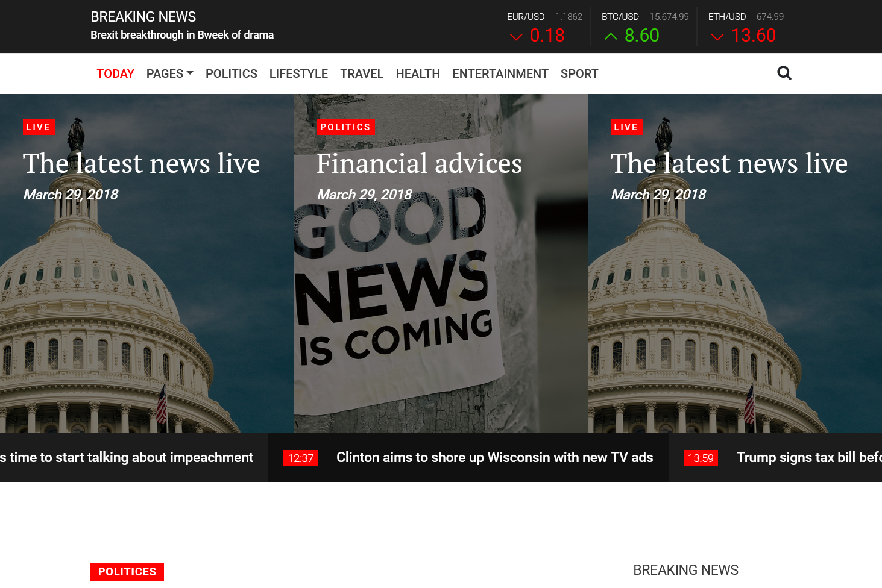This screenshot has width=882, height=588.
Task: Open the ENTERTAINMENT nav section
Action: pos(500,73)
